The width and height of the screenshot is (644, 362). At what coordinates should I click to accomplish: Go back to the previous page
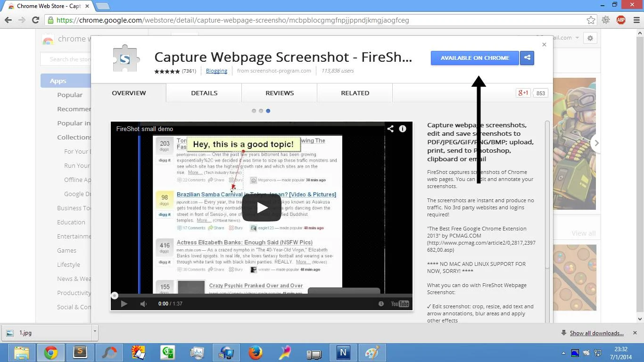8,20
